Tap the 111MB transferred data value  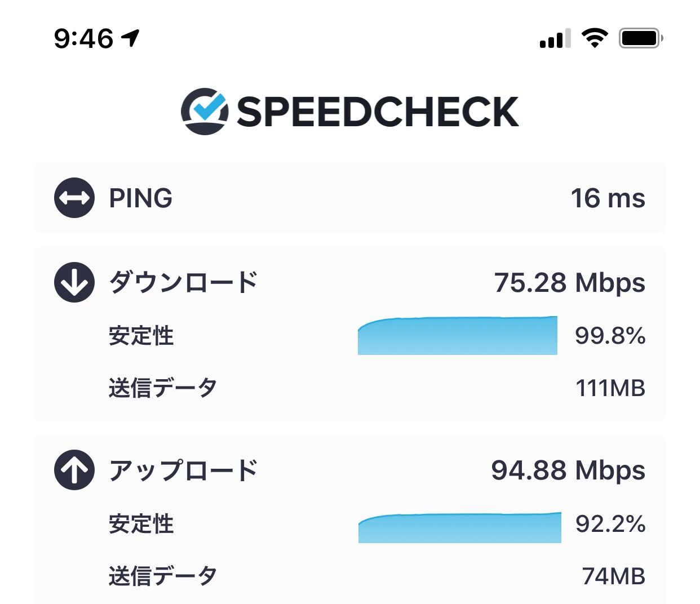point(610,388)
